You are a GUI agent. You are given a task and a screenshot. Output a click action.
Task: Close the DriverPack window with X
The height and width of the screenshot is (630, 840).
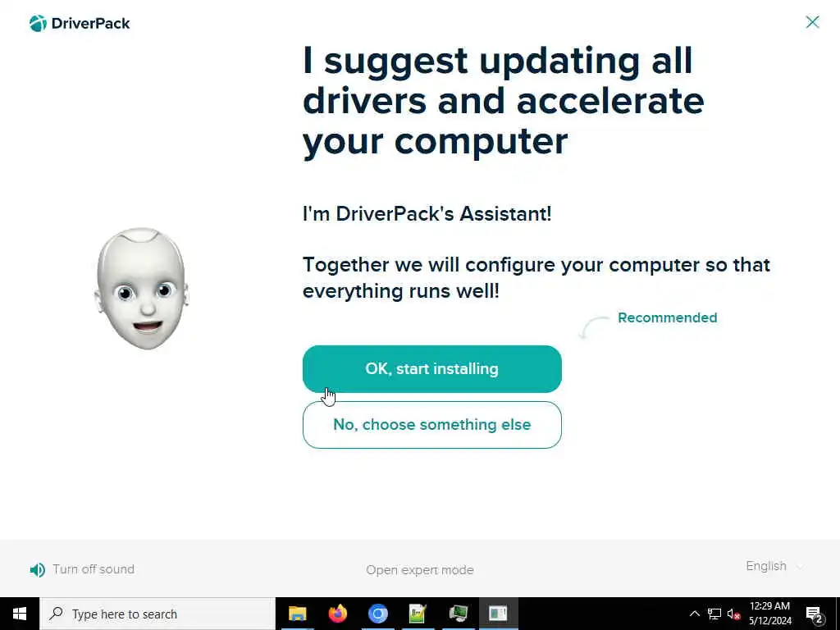click(x=812, y=22)
